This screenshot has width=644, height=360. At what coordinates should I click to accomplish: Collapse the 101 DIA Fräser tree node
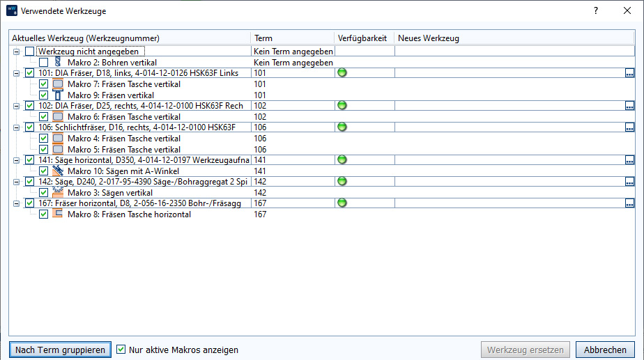coord(16,73)
